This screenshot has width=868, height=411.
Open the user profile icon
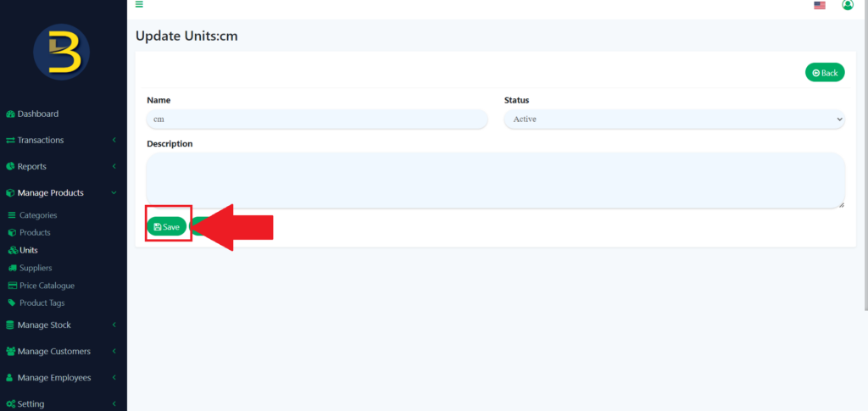(x=847, y=5)
